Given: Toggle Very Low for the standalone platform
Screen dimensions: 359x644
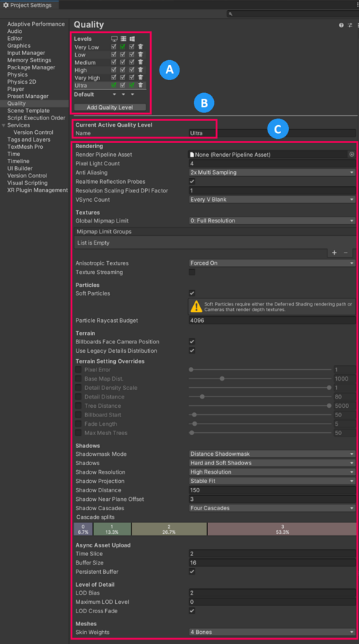Looking at the screenshot, I should pos(114,47).
